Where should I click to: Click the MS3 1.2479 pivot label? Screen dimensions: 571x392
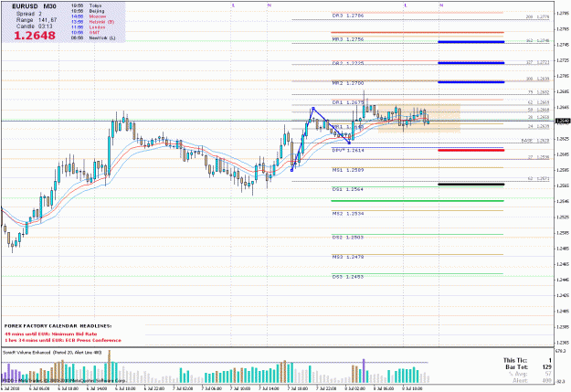(x=348, y=257)
